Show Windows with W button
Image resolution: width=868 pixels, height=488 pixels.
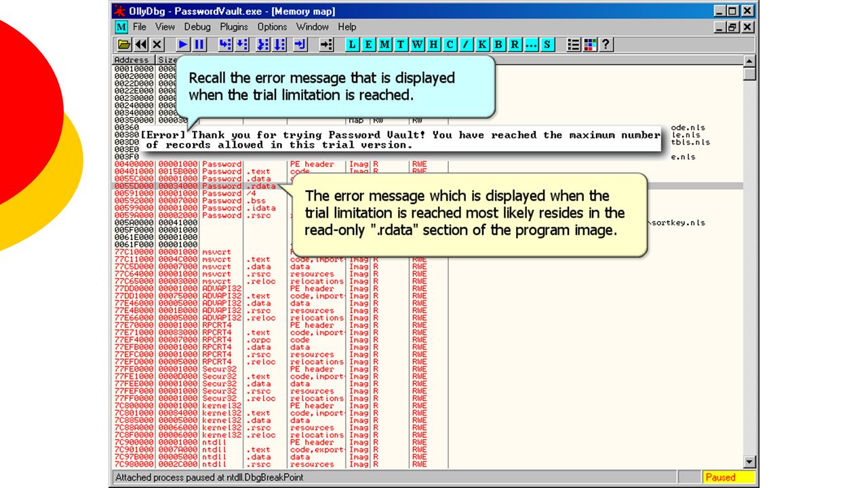pyautogui.click(x=417, y=45)
